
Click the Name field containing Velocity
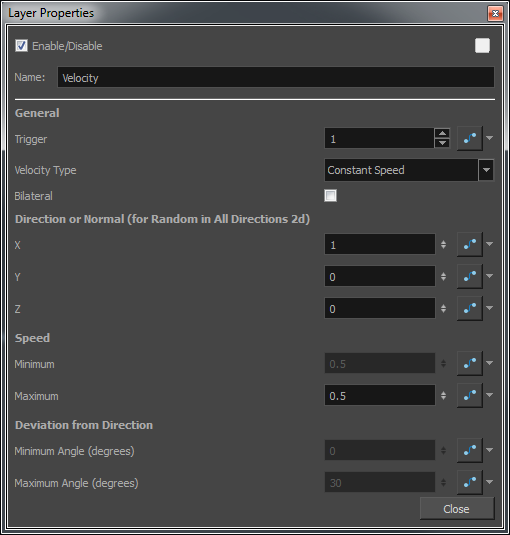pos(276,77)
